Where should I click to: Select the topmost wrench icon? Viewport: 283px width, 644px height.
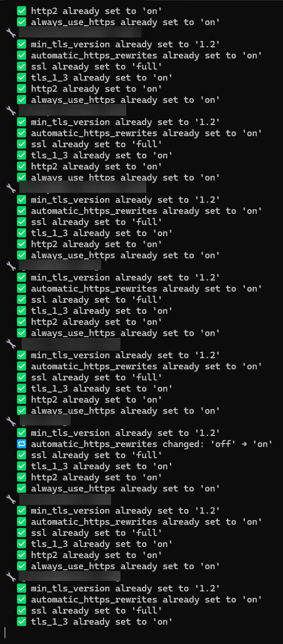click(12, 33)
